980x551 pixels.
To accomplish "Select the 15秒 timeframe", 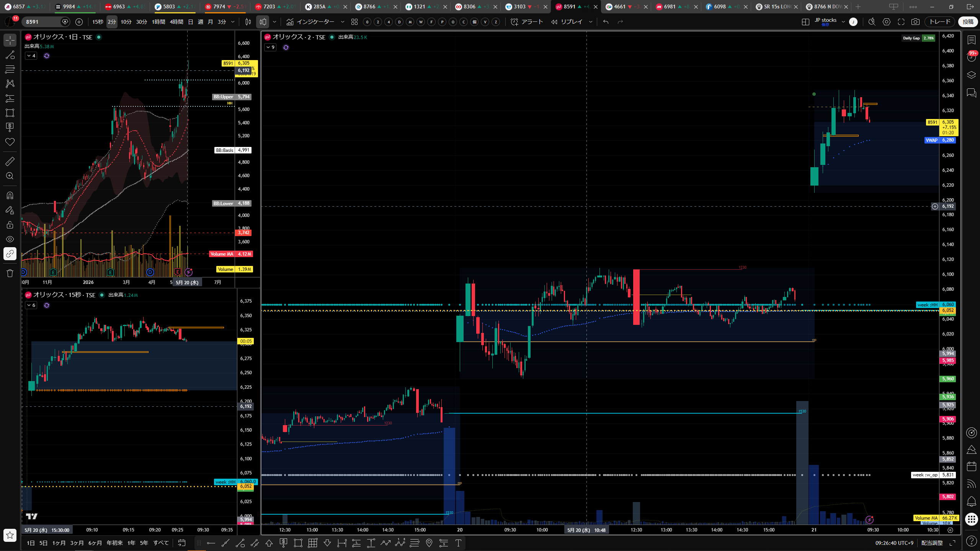I will click(98, 22).
